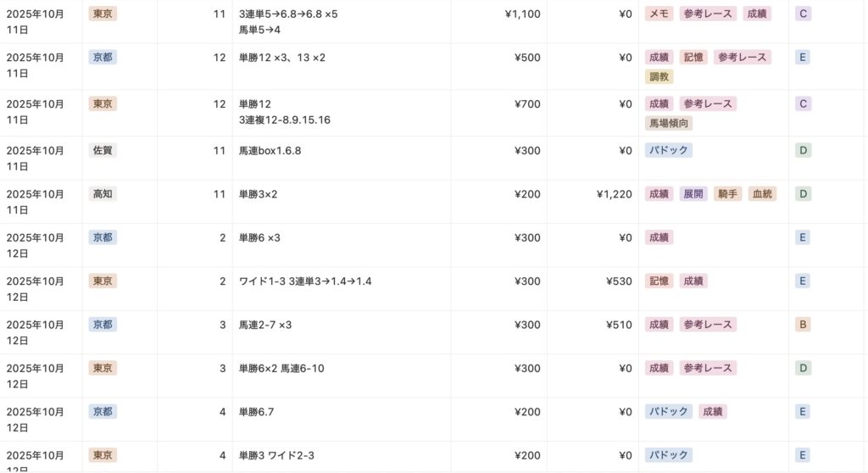The height and width of the screenshot is (473, 868).
Task: Select the 展開 tag
Action: [693, 194]
